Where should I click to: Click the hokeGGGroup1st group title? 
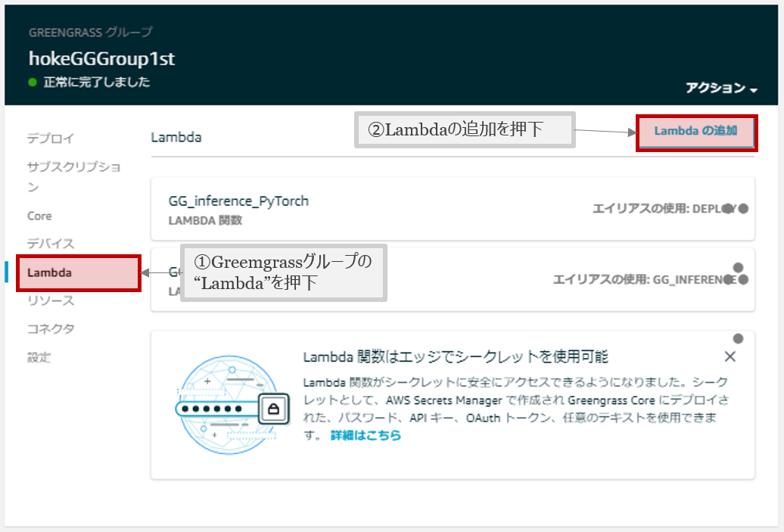coord(101,58)
